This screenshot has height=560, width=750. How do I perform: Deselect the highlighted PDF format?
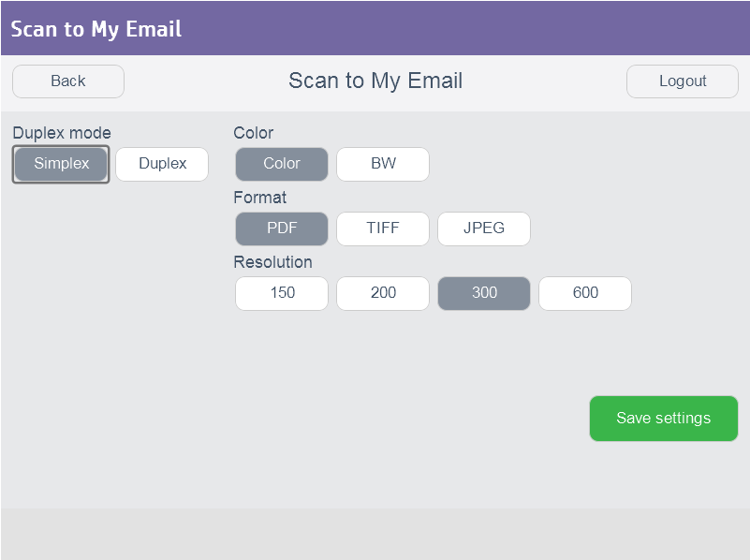tap(281, 228)
